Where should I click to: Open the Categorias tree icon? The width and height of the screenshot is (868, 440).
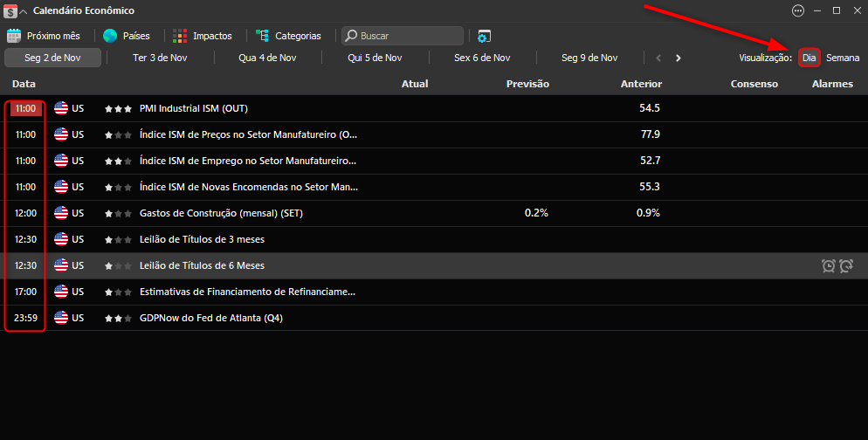pos(262,36)
